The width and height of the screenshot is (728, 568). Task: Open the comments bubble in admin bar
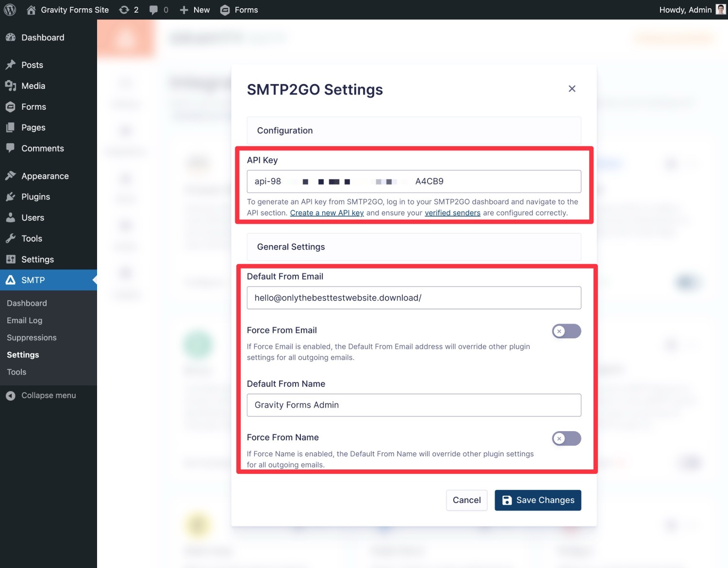159,10
